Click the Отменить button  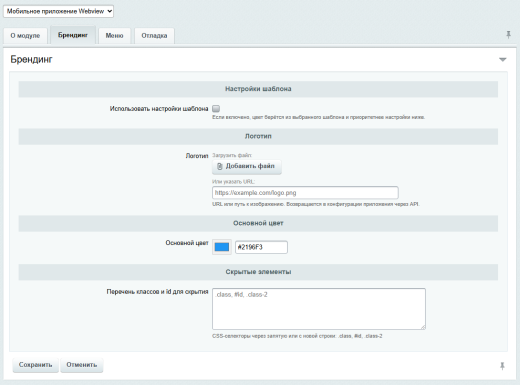click(x=82, y=365)
